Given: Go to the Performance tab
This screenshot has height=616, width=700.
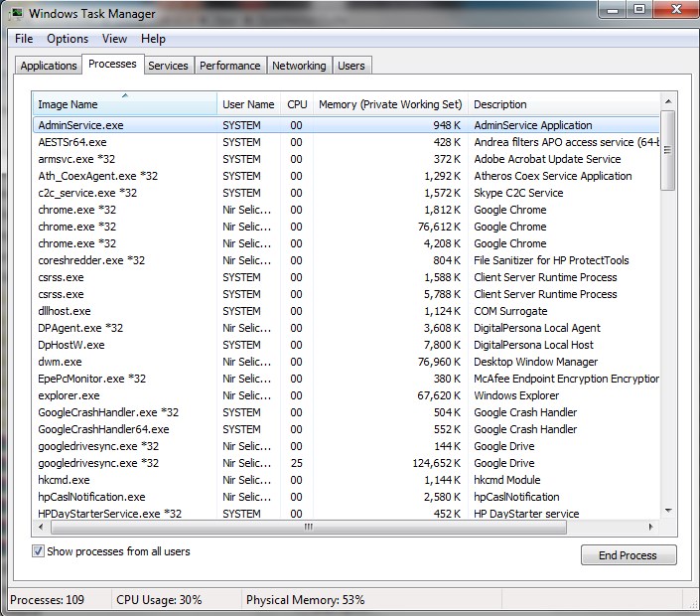Looking at the screenshot, I should coord(230,66).
